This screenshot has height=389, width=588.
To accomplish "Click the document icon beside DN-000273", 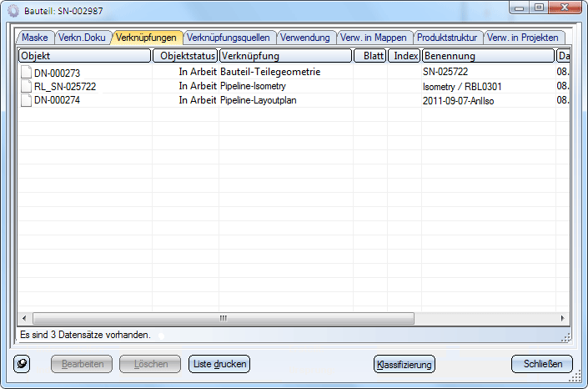I will coord(26,72).
